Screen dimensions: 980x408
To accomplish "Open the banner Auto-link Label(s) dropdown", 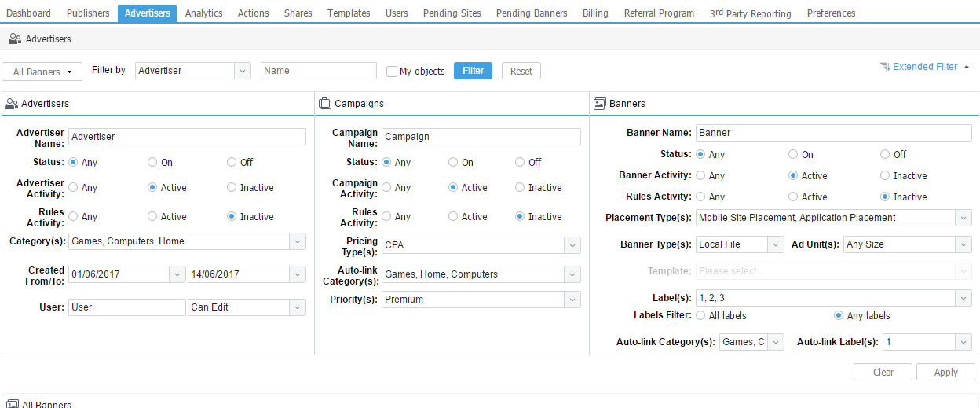I will (x=964, y=342).
